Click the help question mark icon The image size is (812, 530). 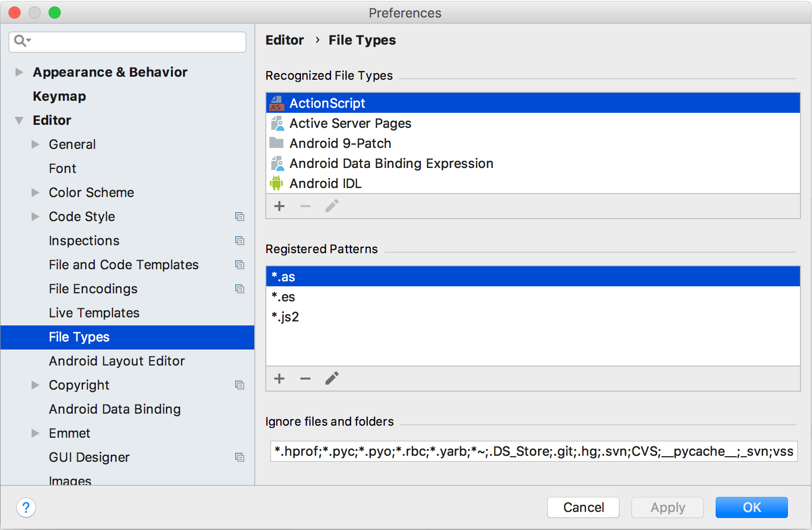[26, 507]
